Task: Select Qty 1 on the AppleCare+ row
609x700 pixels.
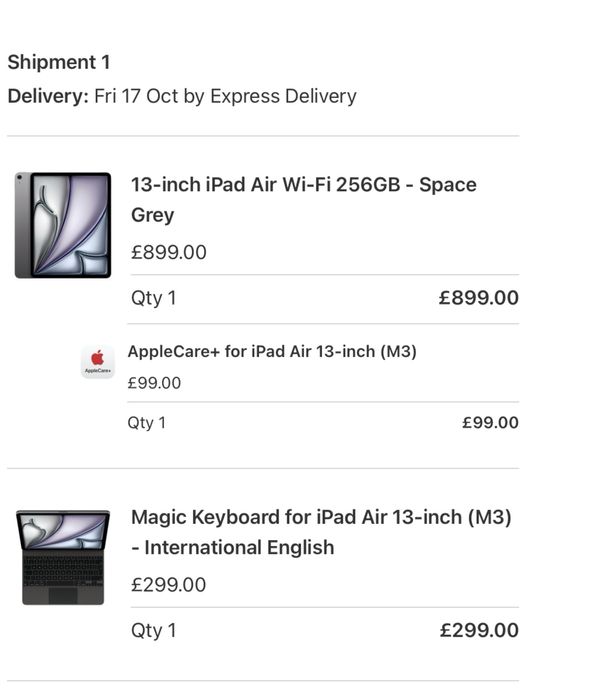Action: (146, 423)
